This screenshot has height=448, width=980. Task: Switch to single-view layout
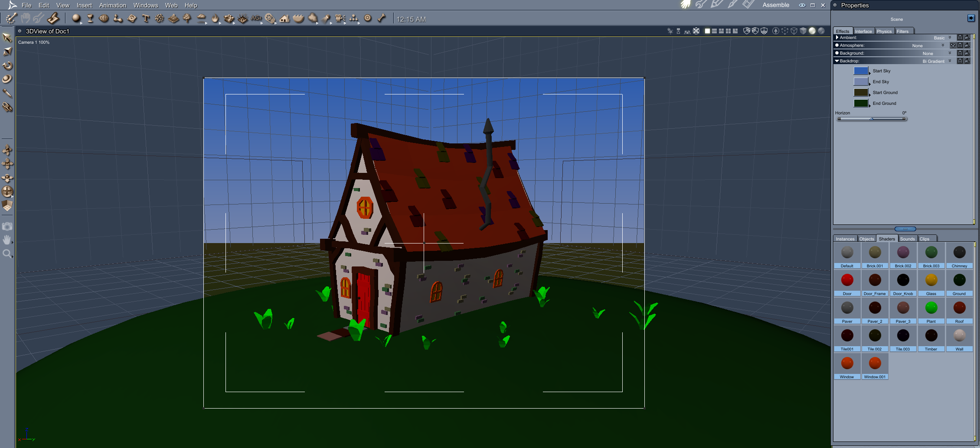point(707,31)
